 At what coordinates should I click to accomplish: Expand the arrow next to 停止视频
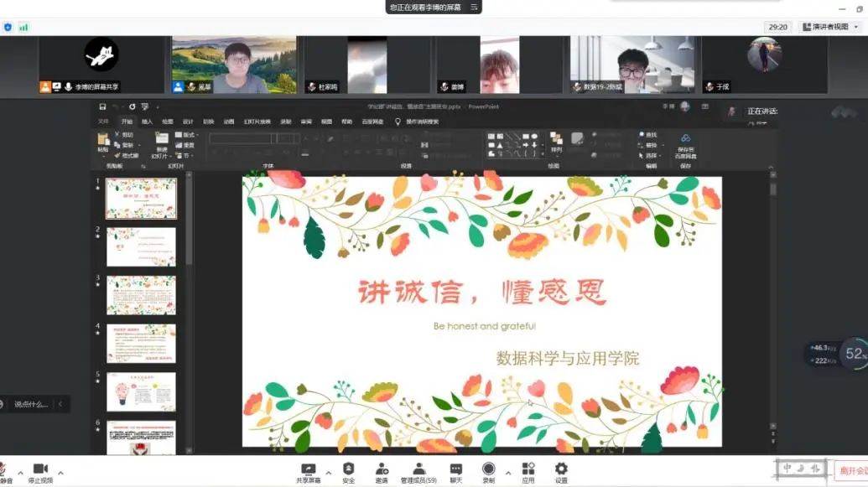pyautogui.click(x=60, y=470)
